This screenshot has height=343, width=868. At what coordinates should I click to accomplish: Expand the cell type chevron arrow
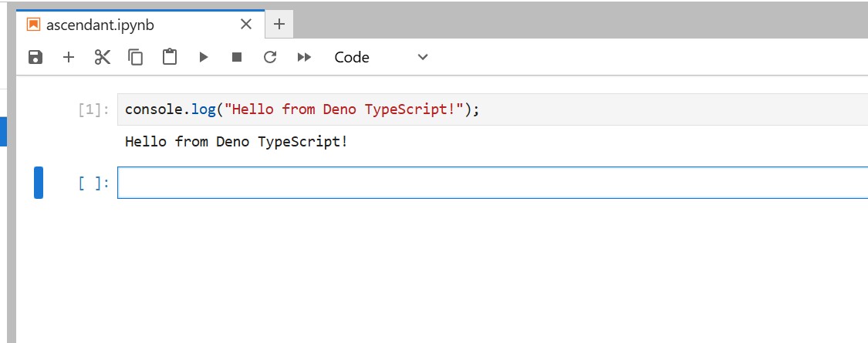point(422,57)
